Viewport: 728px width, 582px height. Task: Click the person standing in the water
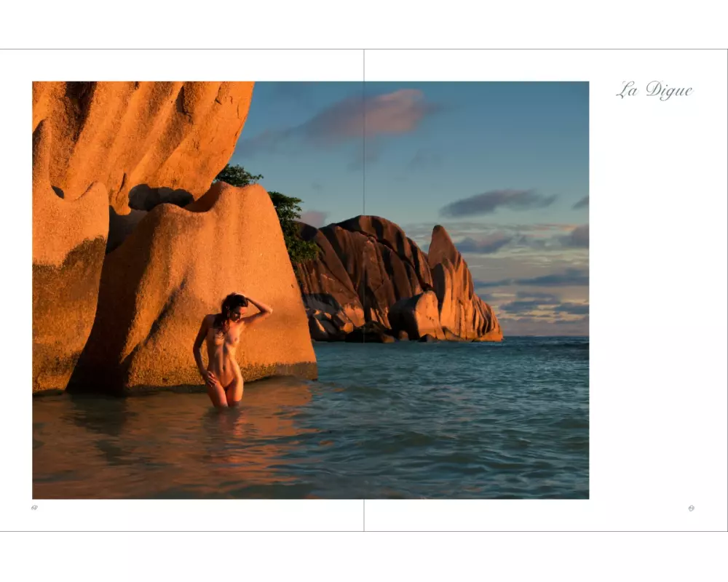click(x=224, y=349)
